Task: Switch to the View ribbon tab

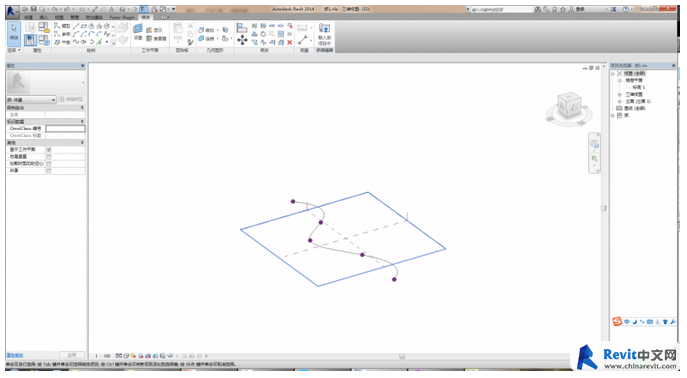Action: 59,18
